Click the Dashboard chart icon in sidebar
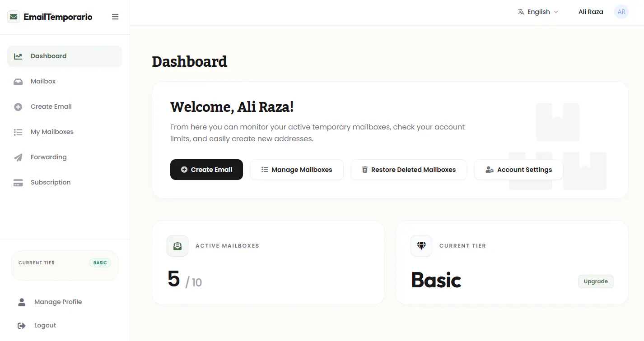Viewport: 644px width, 341px height. [18, 56]
